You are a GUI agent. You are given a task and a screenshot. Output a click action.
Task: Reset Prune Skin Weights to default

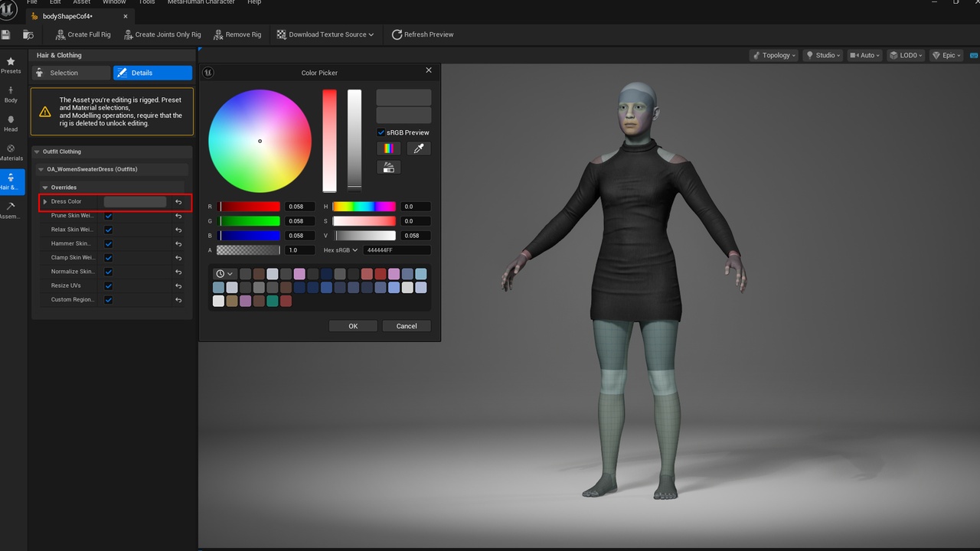(x=178, y=216)
